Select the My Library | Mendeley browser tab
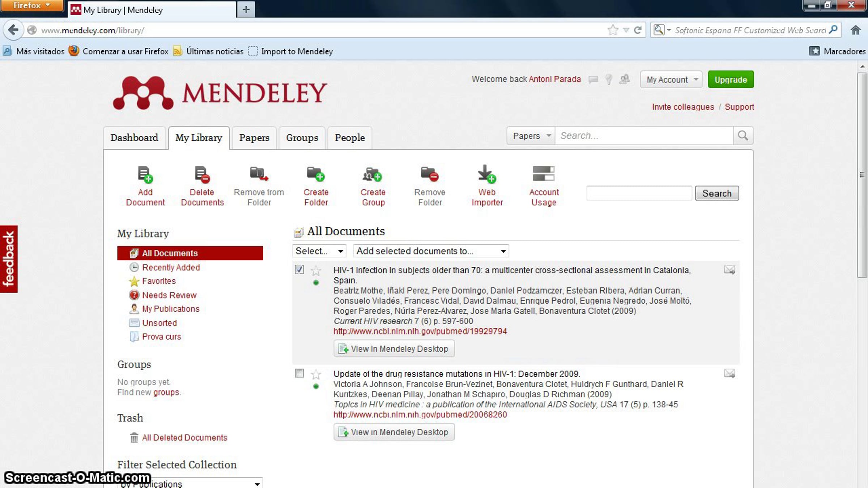The height and width of the screenshot is (488, 868). [x=152, y=10]
